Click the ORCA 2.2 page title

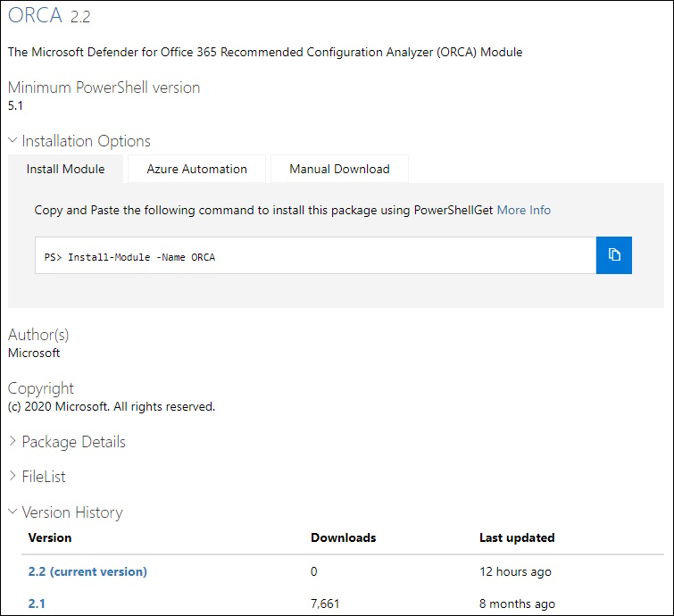point(49,15)
